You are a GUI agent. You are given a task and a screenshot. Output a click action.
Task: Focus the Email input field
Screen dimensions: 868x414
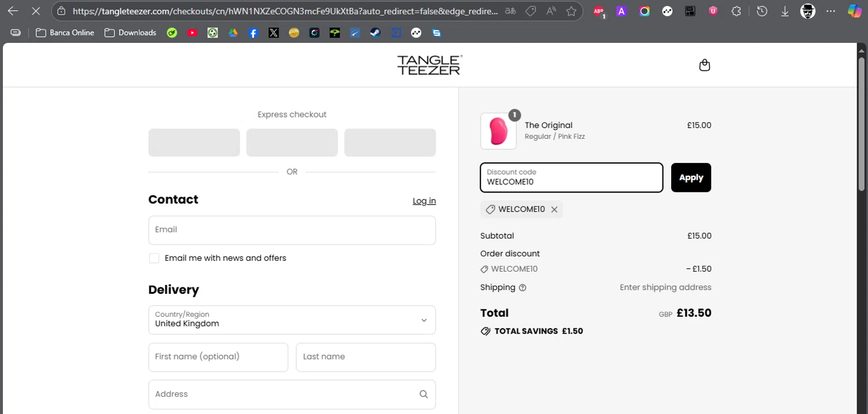(292, 230)
